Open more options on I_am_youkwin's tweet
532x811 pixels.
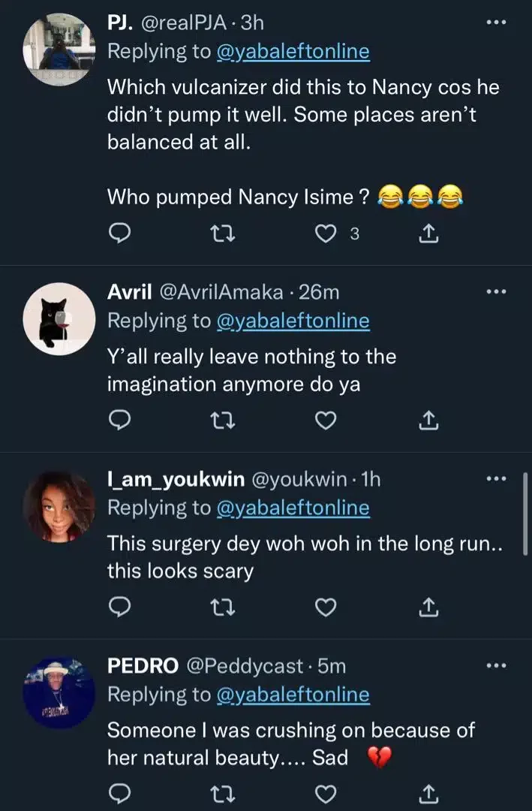(496, 478)
